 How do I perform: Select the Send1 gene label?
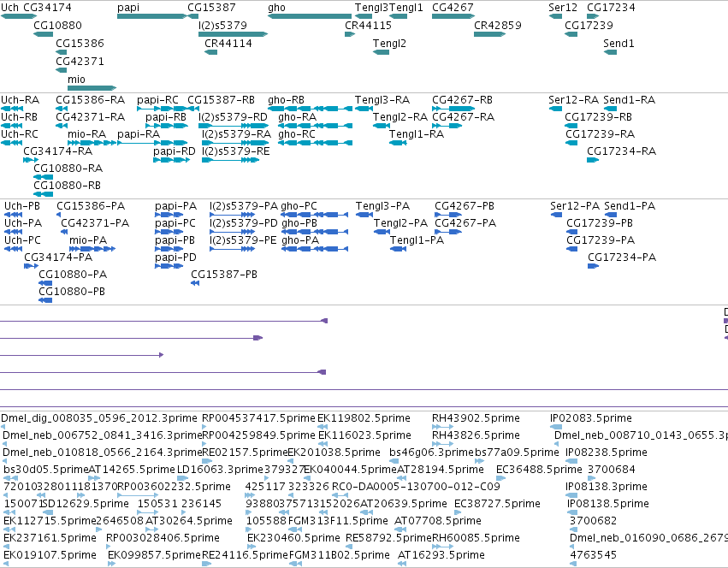point(619,43)
